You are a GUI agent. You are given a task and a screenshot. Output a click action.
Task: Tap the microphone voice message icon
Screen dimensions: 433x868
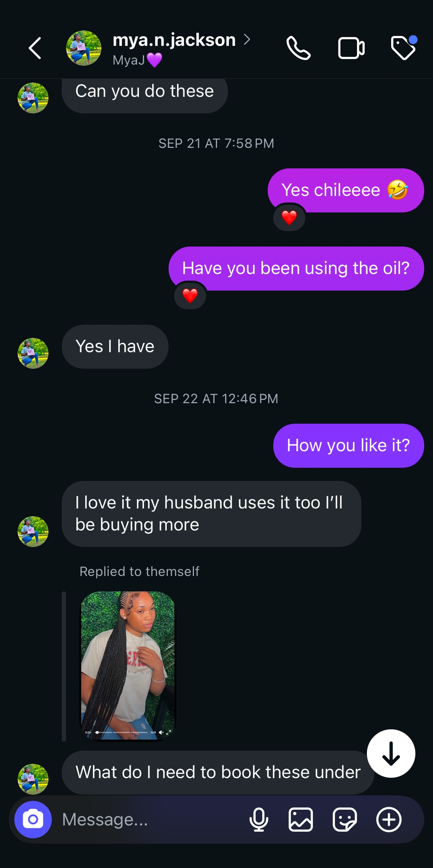[x=259, y=819]
